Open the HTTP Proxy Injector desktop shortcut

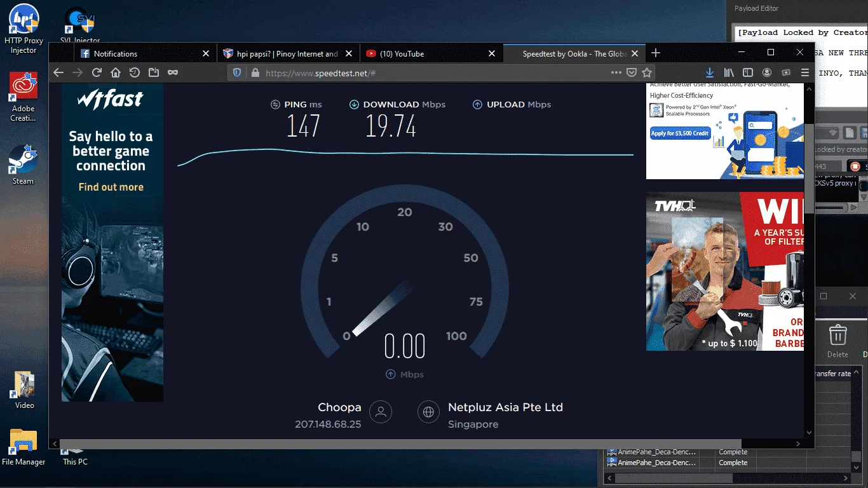pos(24,29)
